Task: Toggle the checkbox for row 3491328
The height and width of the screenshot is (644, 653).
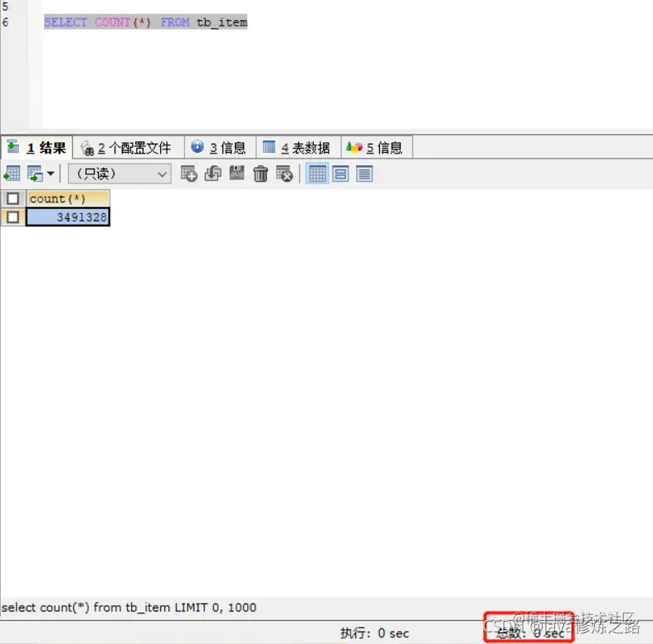Action: coord(13,217)
